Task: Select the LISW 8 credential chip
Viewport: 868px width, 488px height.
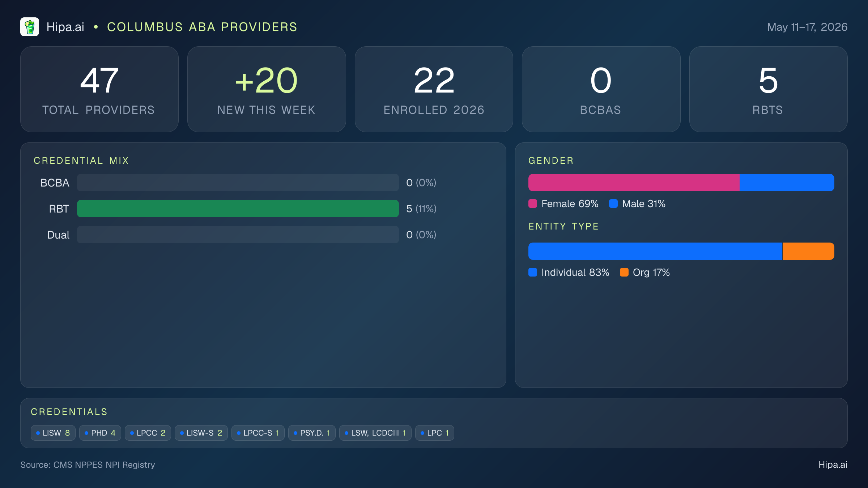Action: click(53, 433)
